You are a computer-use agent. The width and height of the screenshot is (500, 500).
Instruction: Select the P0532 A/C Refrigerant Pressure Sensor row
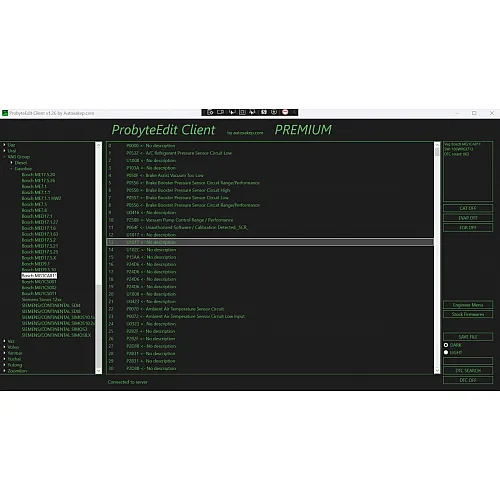pos(270,153)
